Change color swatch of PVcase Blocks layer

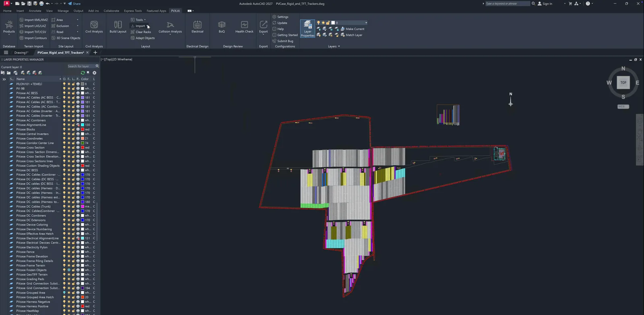pos(83,129)
